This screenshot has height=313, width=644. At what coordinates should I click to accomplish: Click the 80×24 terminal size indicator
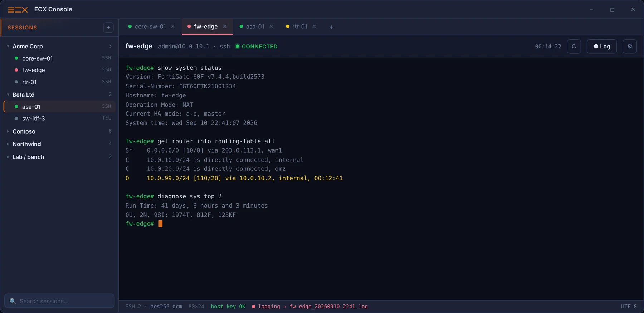(x=196, y=307)
